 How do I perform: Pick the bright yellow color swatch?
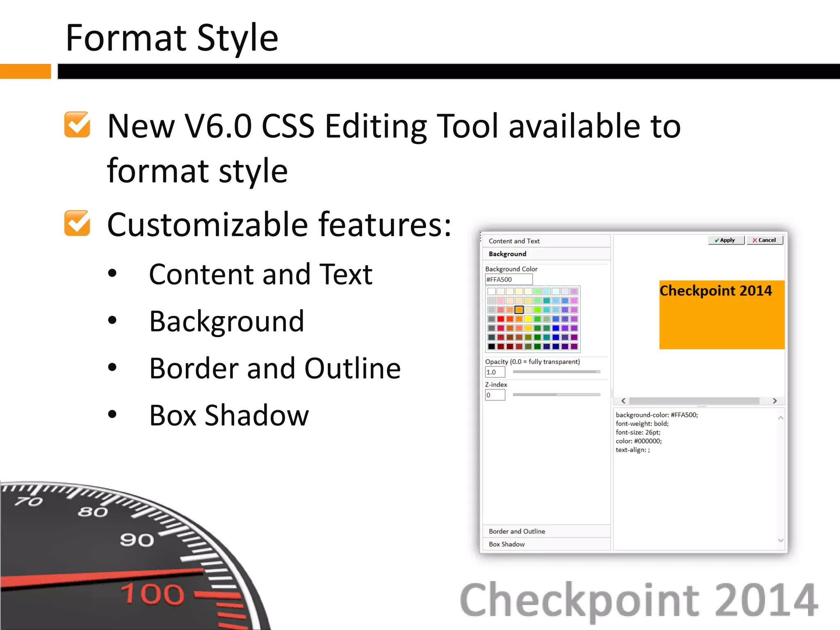point(528,319)
